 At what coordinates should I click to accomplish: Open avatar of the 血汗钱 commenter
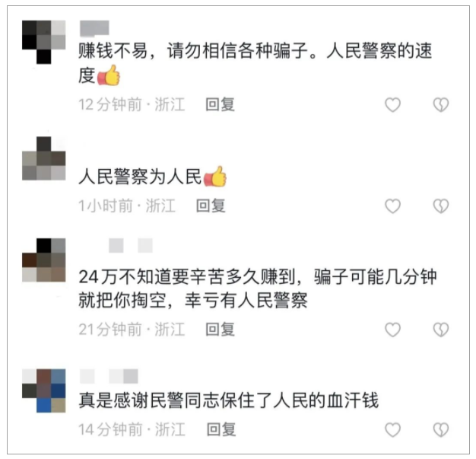(43, 390)
